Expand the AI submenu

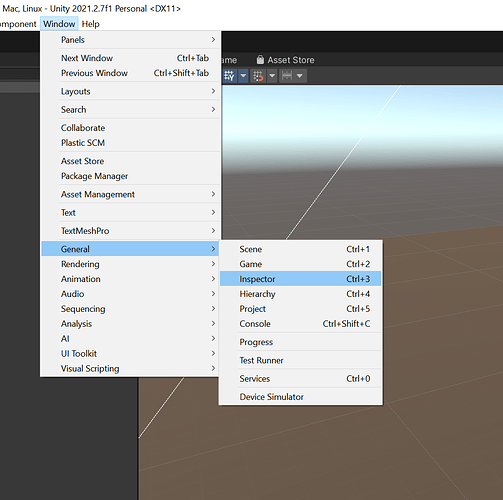point(130,339)
